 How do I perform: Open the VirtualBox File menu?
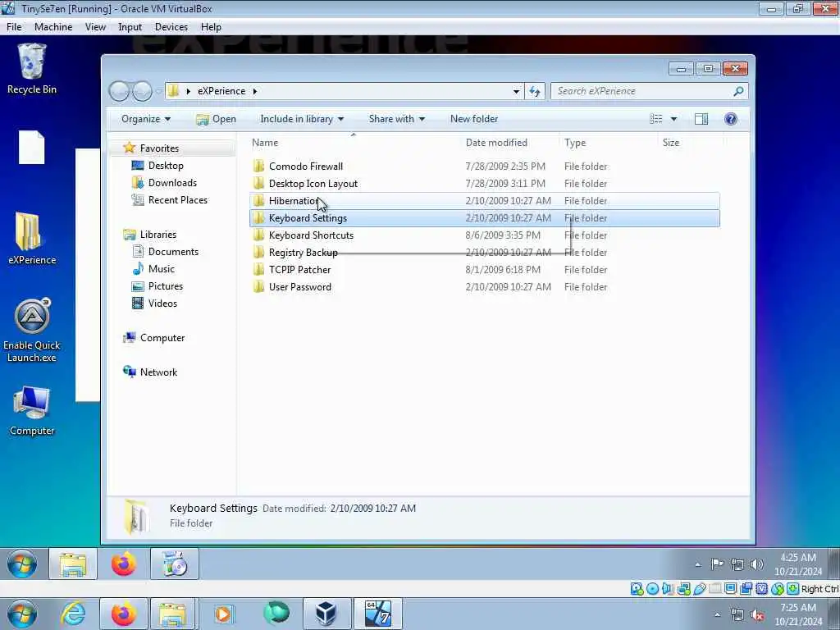[14, 27]
